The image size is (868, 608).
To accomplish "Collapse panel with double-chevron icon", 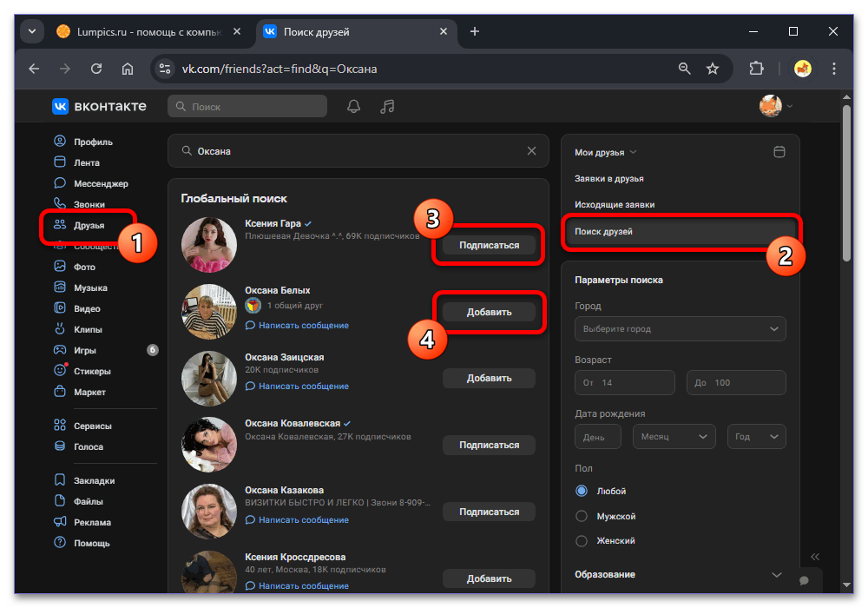I will pos(815,557).
